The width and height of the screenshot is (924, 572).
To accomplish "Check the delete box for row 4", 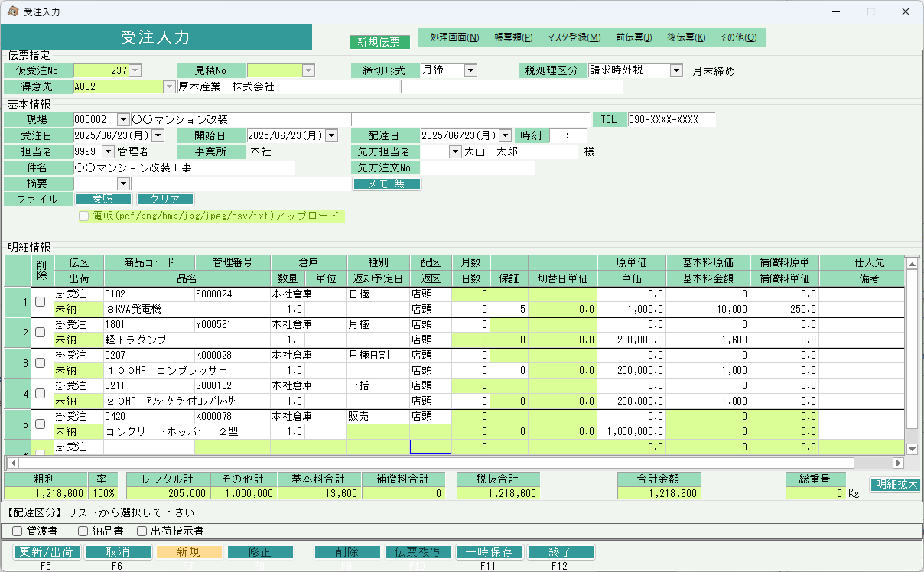I will pos(41,394).
